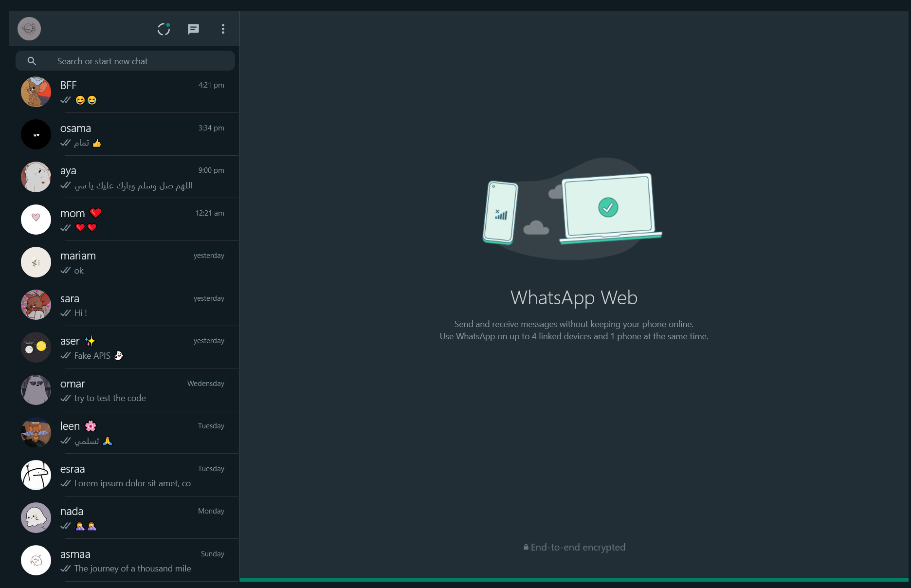Click the green checkmark on laptop illustration
This screenshot has width=911, height=588.
pyautogui.click(x=608, y=207)
